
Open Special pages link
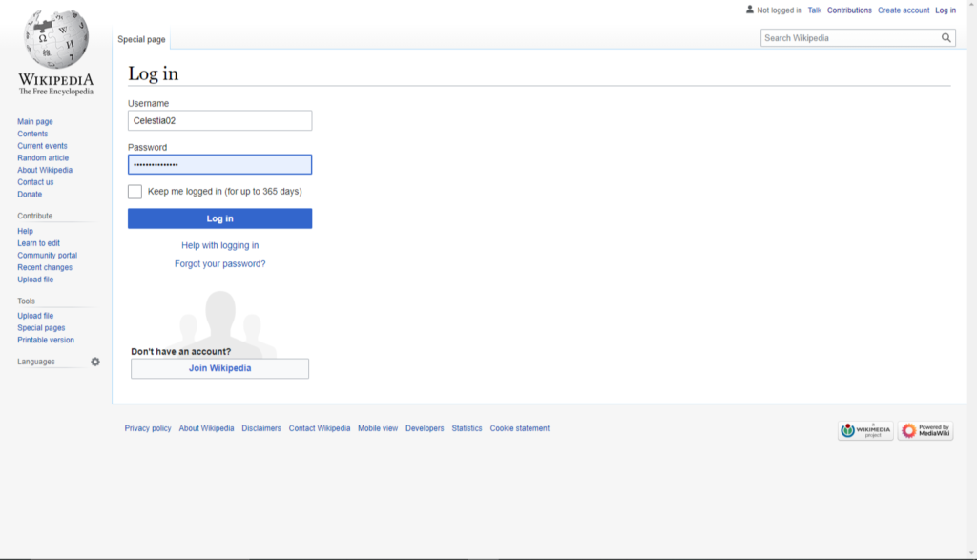pyautogui.click(x=41, y=328)
